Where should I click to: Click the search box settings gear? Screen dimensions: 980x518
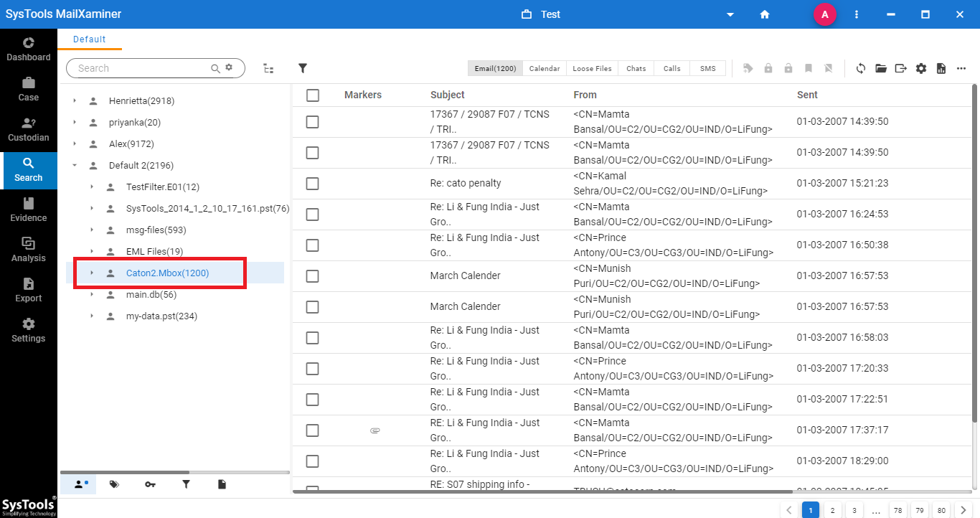pos(229,67)
